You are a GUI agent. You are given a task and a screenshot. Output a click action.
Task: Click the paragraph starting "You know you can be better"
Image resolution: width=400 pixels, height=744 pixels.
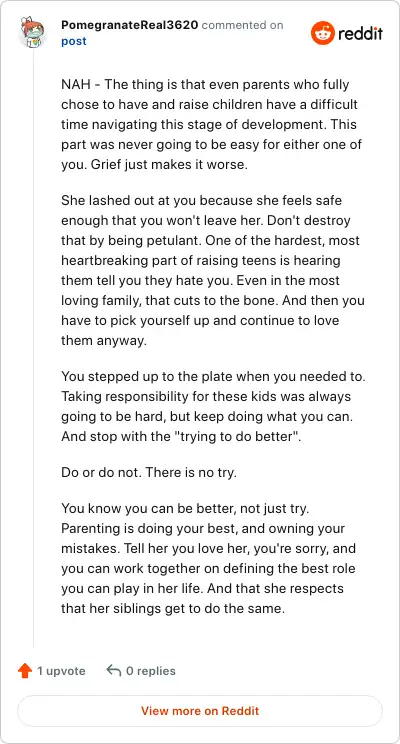(209, 558)
